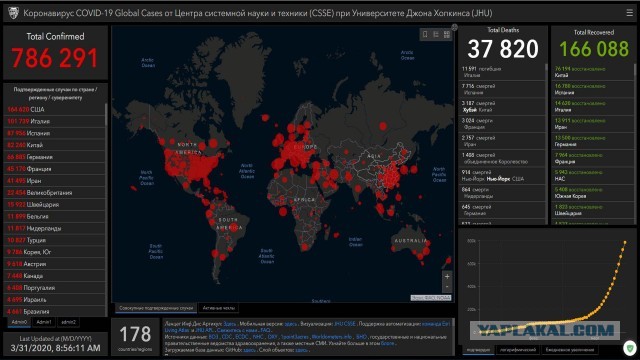
Task: Click 2 757 deaths Иран entry
Action: 502,141
